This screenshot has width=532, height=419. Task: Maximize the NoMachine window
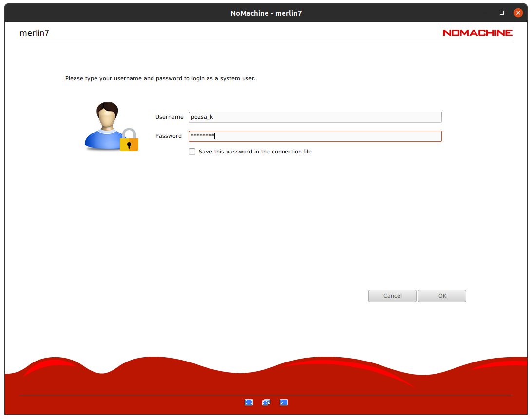(501, 13)
